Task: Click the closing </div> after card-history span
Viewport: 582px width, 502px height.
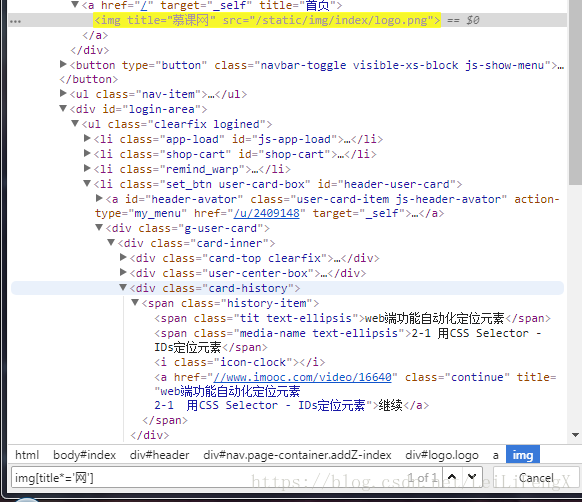Action: coord(150,435)
